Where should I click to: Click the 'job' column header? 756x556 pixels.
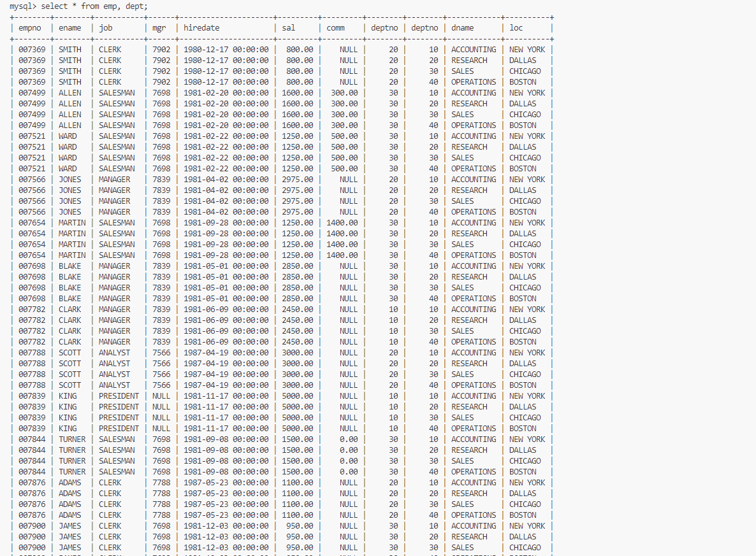pyautogui.click(x=106, y=28)
